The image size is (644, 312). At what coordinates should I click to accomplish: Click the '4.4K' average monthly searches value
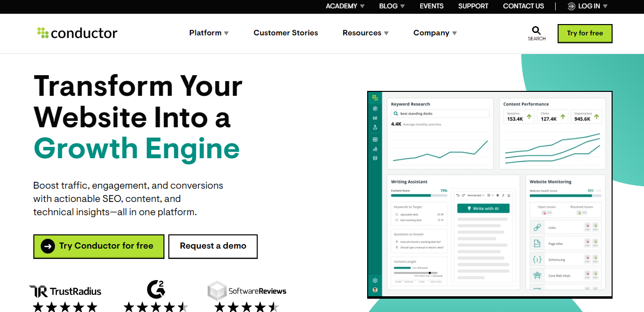[396, 124]
